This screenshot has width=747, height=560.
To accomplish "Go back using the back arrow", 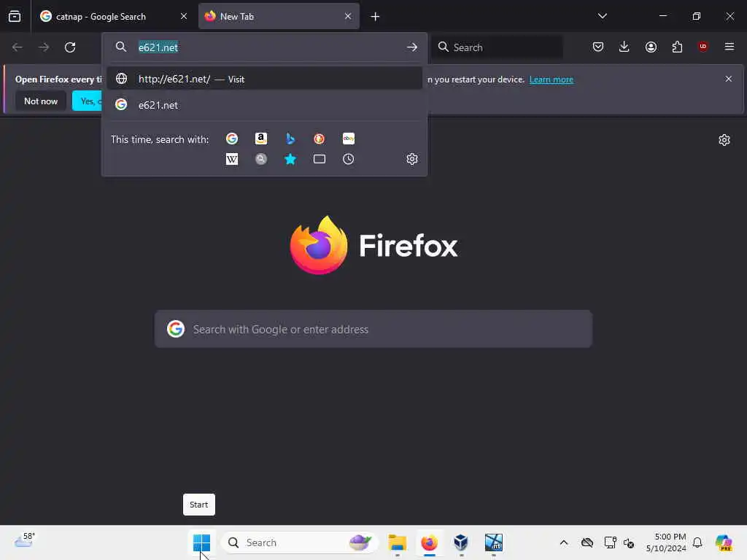I will point(18,47).
